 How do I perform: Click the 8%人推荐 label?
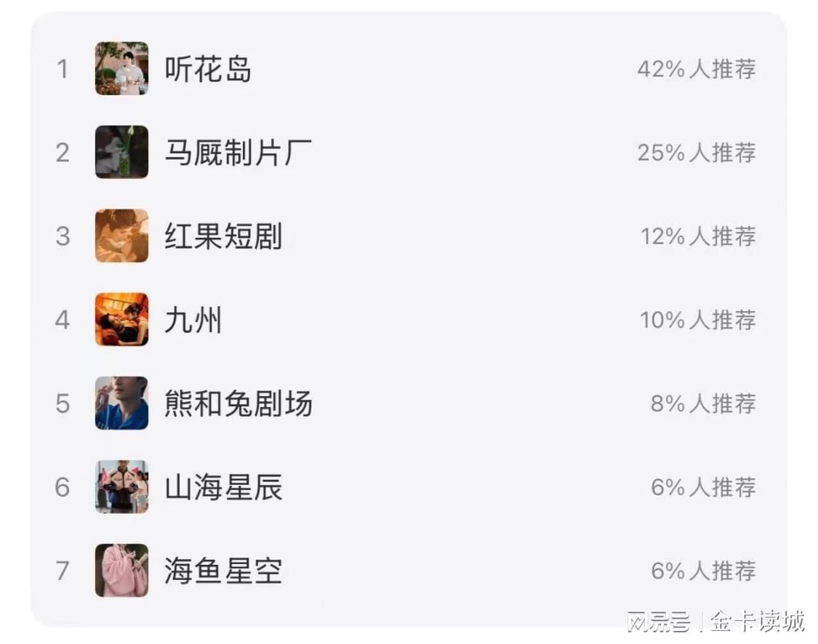tap(703, 403)
